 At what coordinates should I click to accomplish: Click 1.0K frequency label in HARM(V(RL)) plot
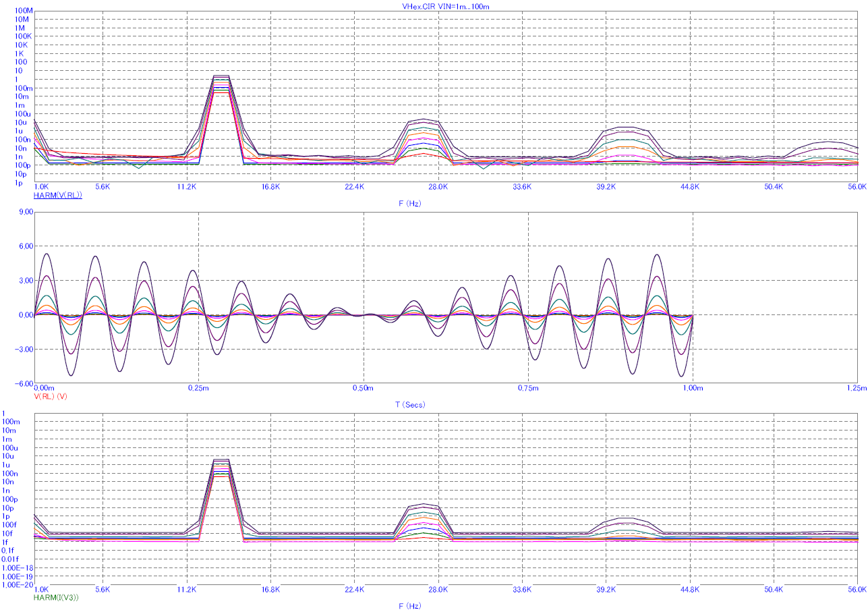pyautogui.click(x=42, y=187)
